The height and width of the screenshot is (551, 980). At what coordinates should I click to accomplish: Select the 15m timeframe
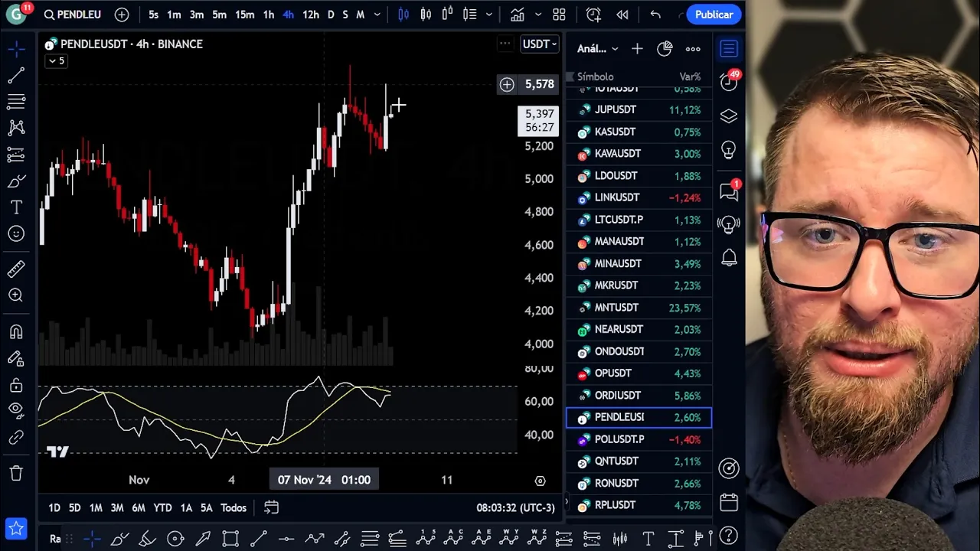coord(245,15)
